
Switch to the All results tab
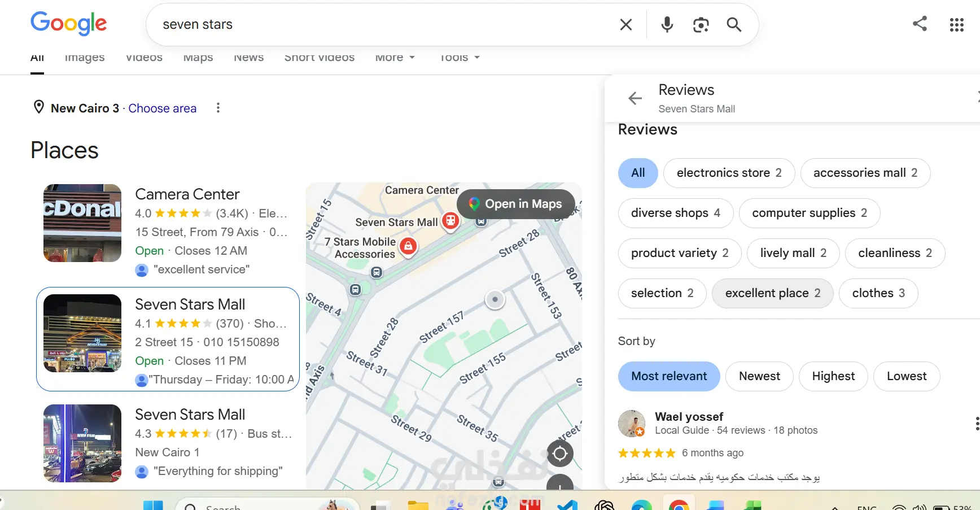pos(37,58)
